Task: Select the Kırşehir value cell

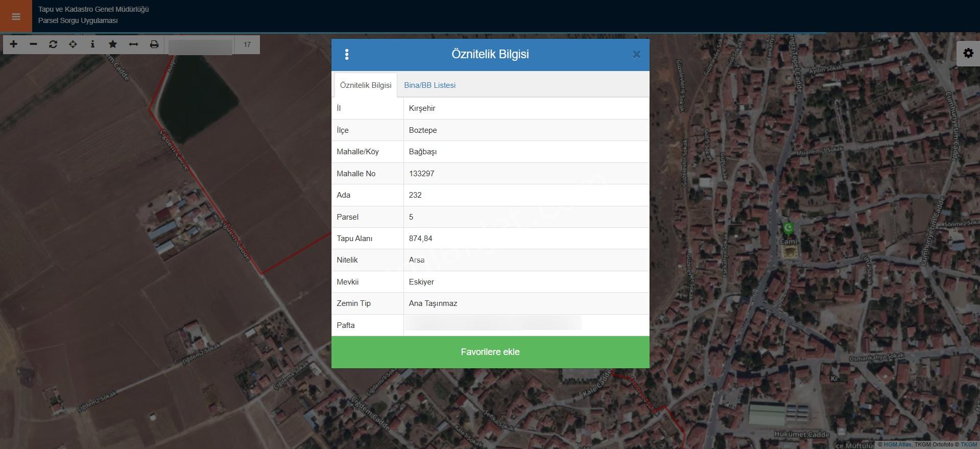Action: click(527, 108)
